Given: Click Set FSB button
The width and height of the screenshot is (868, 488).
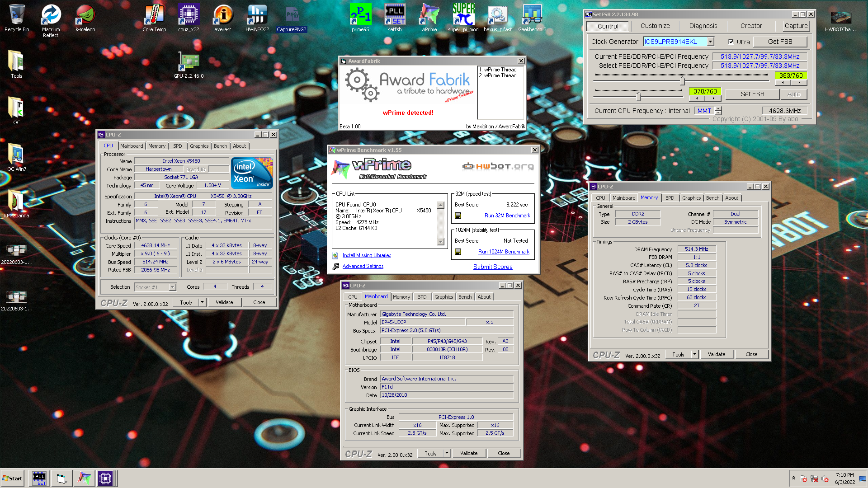Looking at the screenshot, I should (752, 94).
